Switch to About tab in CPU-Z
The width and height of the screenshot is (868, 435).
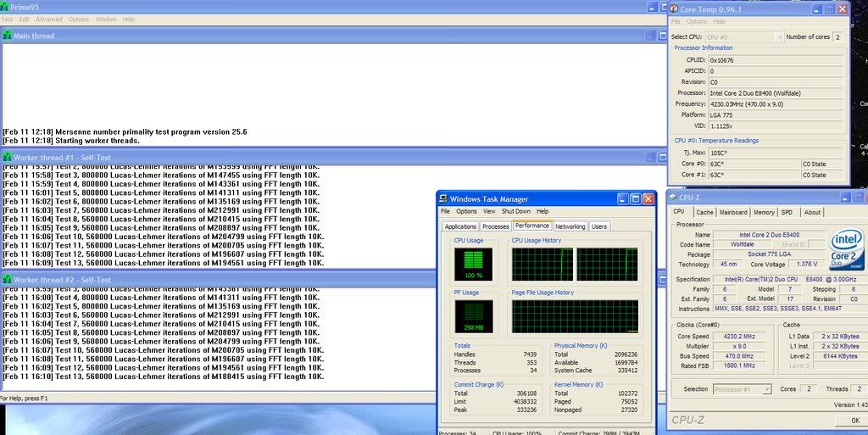coord(812,213)
